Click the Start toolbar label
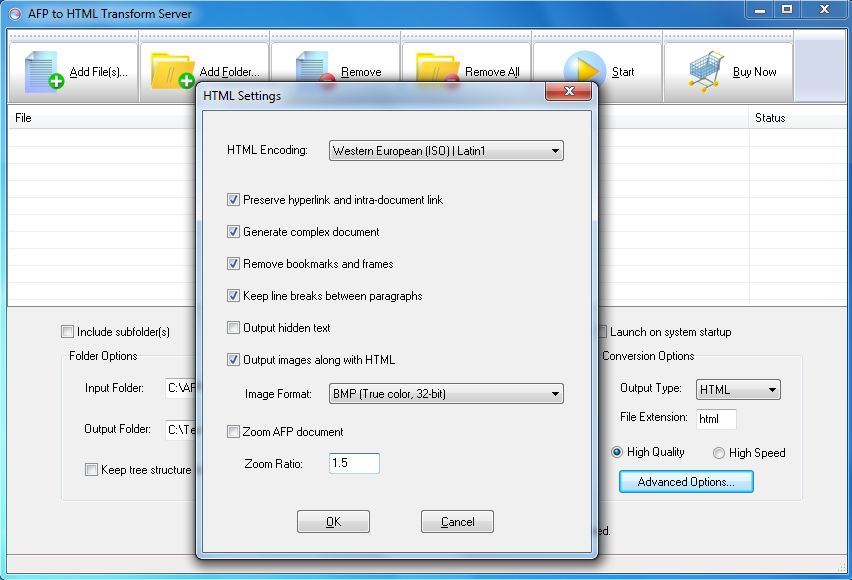 [x=623, y=72]
